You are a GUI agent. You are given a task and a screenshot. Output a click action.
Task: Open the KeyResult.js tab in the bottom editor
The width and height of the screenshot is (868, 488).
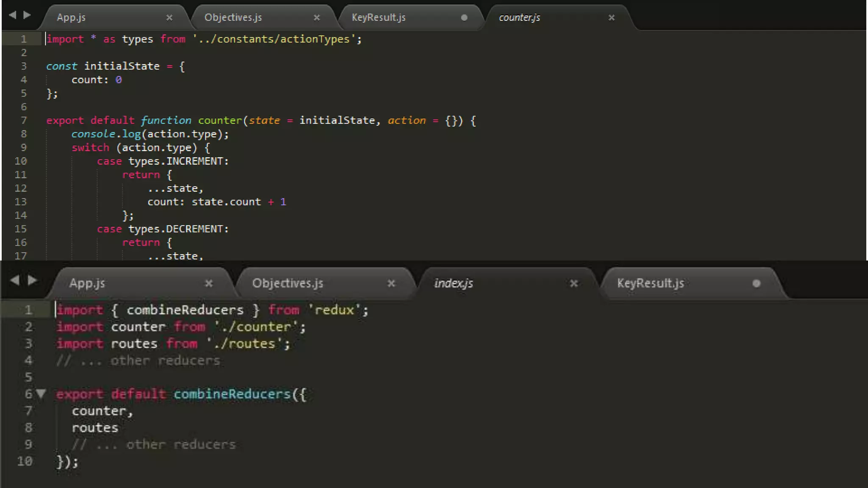(x=650, y=283)
